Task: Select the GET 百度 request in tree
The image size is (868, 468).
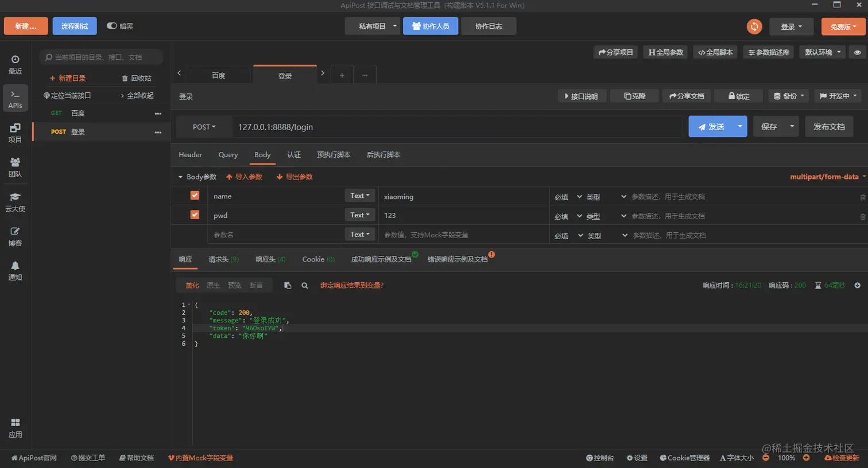Action: coord(101,114)
